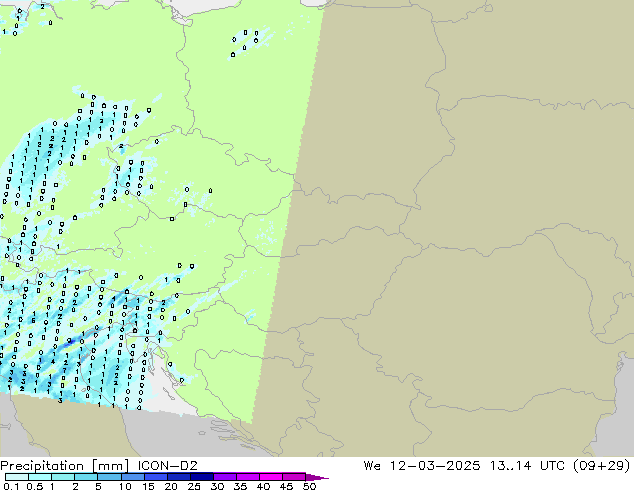
Task: Click the 'ICON-D2' model label
Action: point(167,465)
